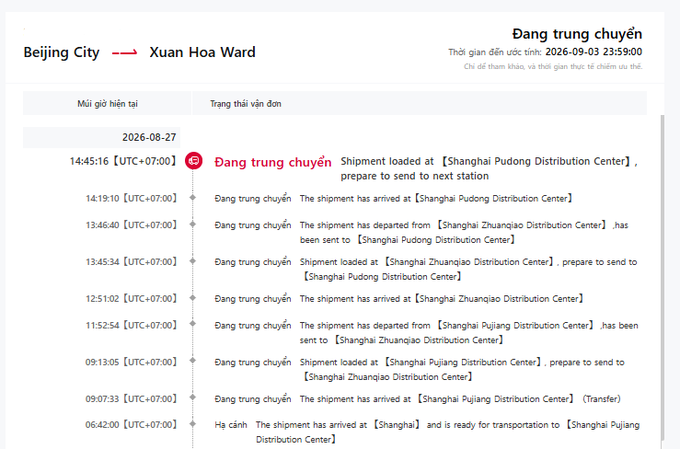Select the timeline marker for 14:19:10
This screenshot has width=680, height=449.
coord(193,198)
